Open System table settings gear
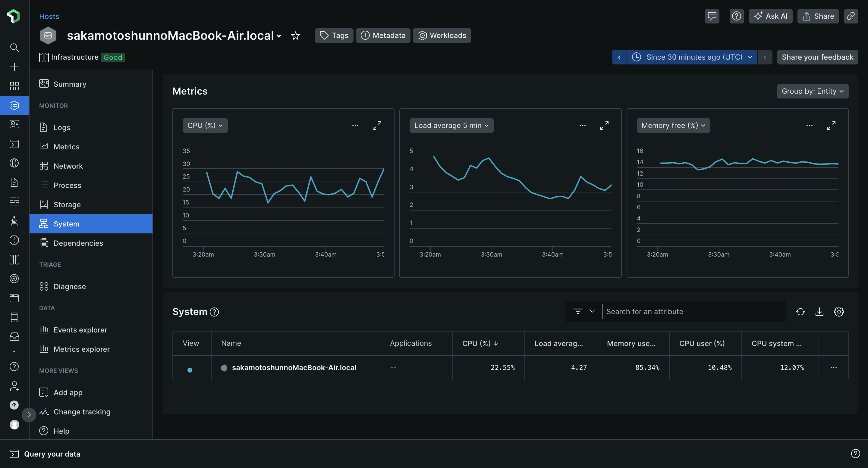This screenshot has width=868, height=468. point(839,311)
